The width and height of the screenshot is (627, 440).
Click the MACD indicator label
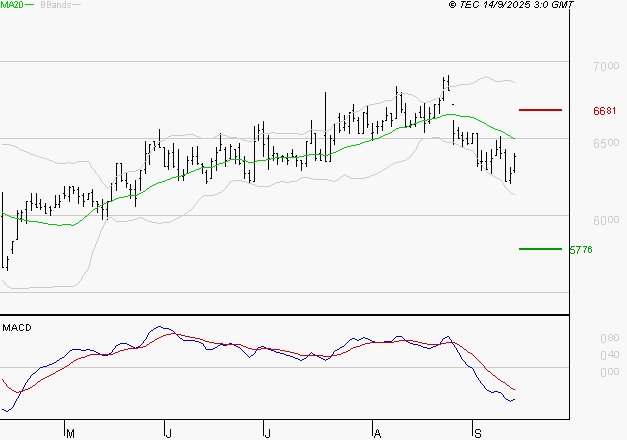click(17, 328)
